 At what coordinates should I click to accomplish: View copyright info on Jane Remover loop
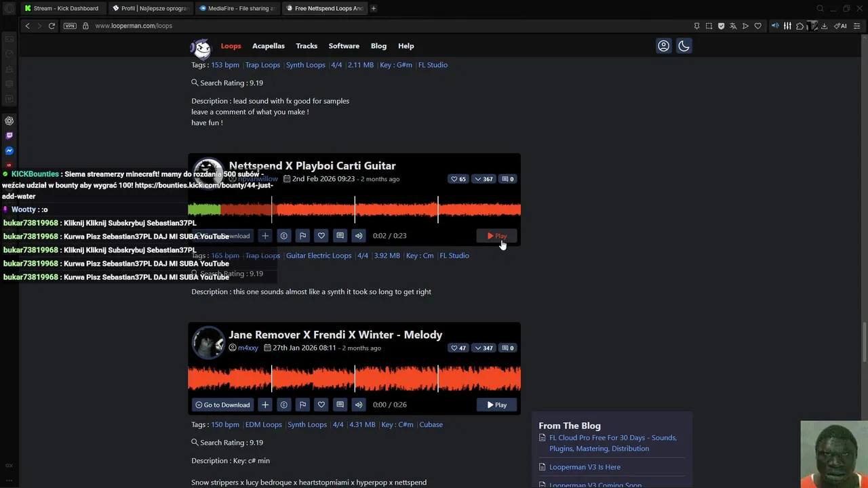click(283, 405)
